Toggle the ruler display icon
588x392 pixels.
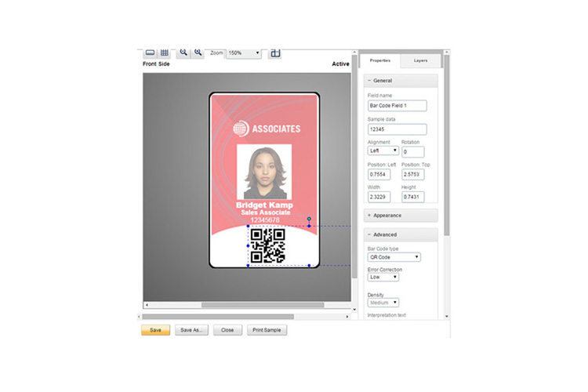pos(150,53)
